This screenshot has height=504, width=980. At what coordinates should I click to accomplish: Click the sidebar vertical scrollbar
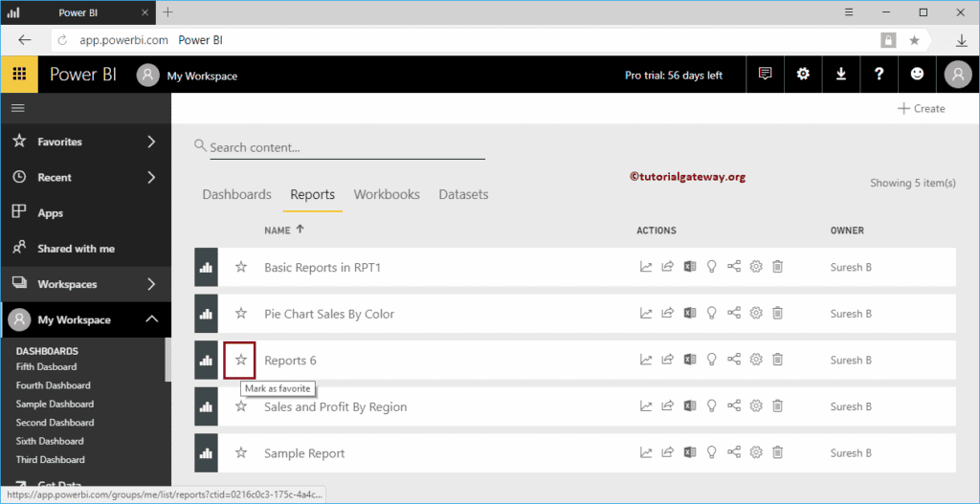167,360
